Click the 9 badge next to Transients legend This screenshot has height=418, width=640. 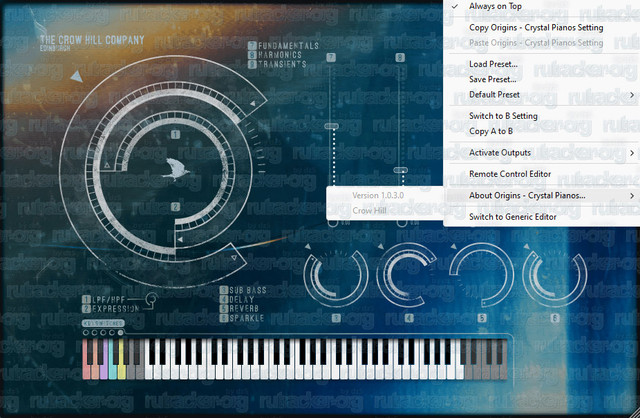click(x=252, y=64)
